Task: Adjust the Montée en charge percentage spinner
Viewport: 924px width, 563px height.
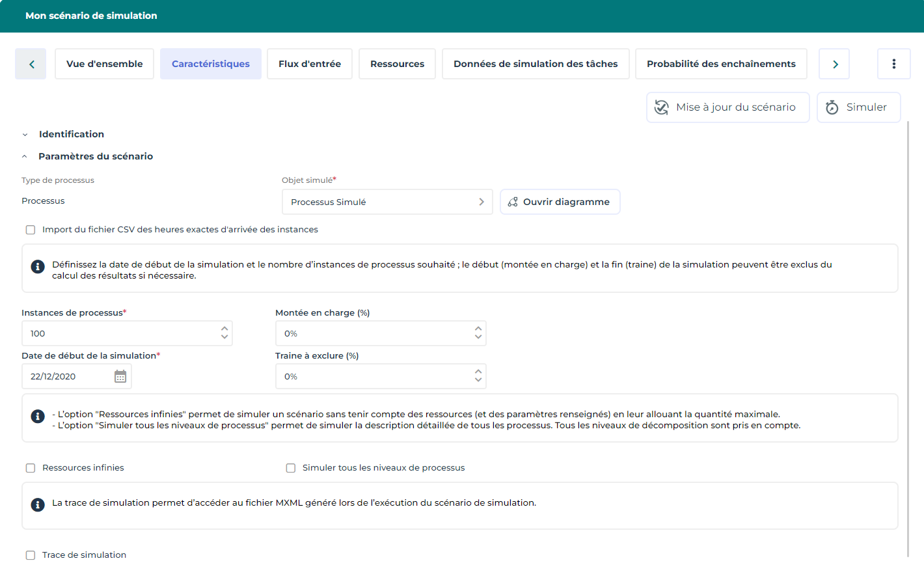Action: 478,333
